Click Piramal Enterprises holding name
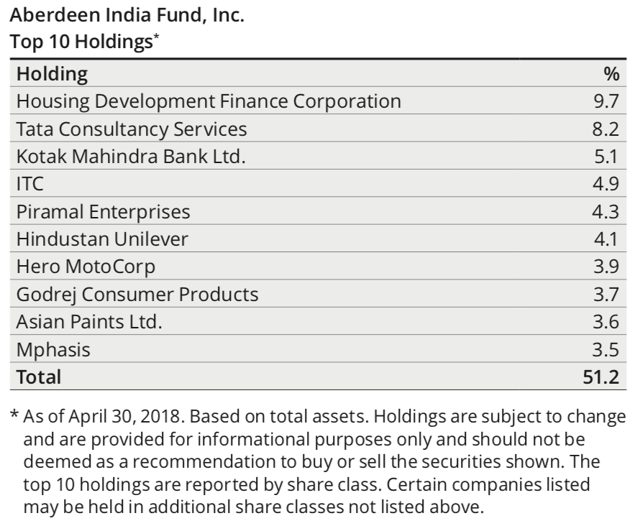 [103, 212]
